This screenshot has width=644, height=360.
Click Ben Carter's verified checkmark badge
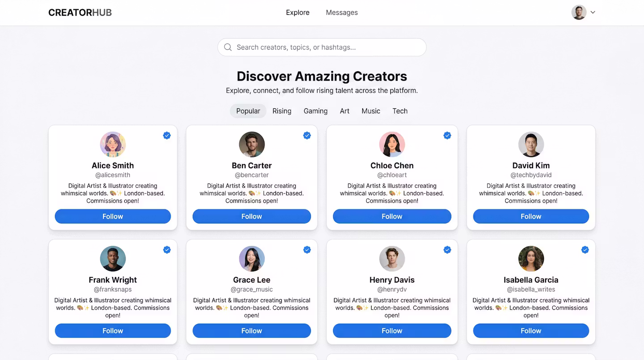click(307, 135)
